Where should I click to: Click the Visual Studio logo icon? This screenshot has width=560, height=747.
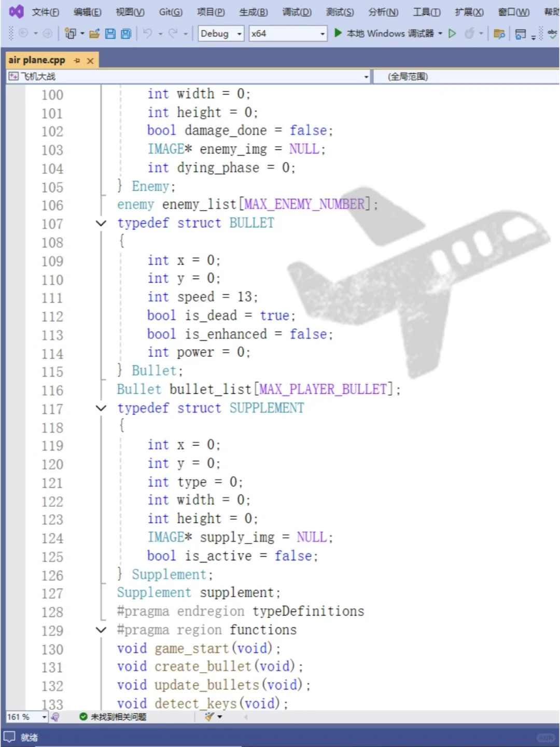(x=16, y=11)
